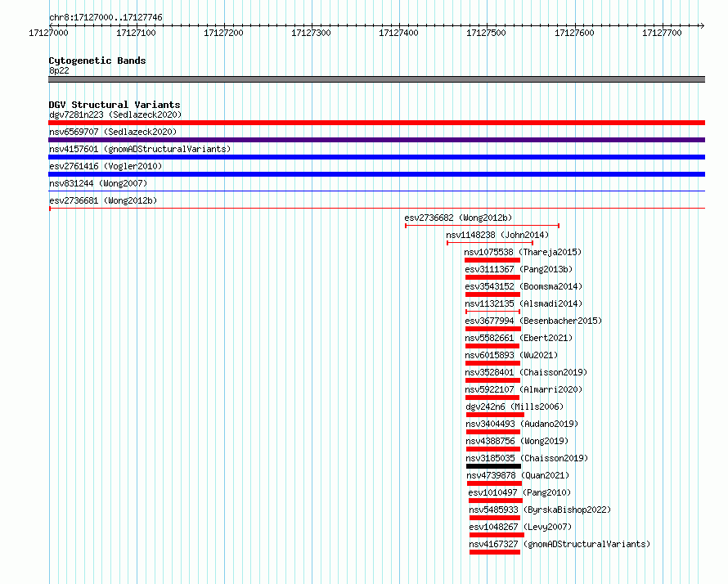Open nsv4157601 (gnomADStructuralVariants) label
This screenshot has height=584, width=728.
(140, 149)
